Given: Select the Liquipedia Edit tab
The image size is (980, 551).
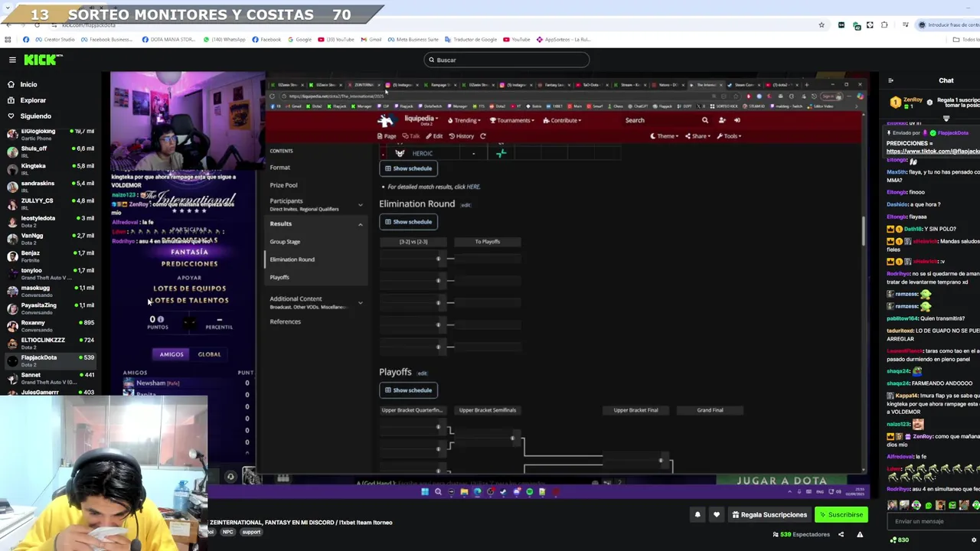Looking at the screenshot, I should point(435,136).
